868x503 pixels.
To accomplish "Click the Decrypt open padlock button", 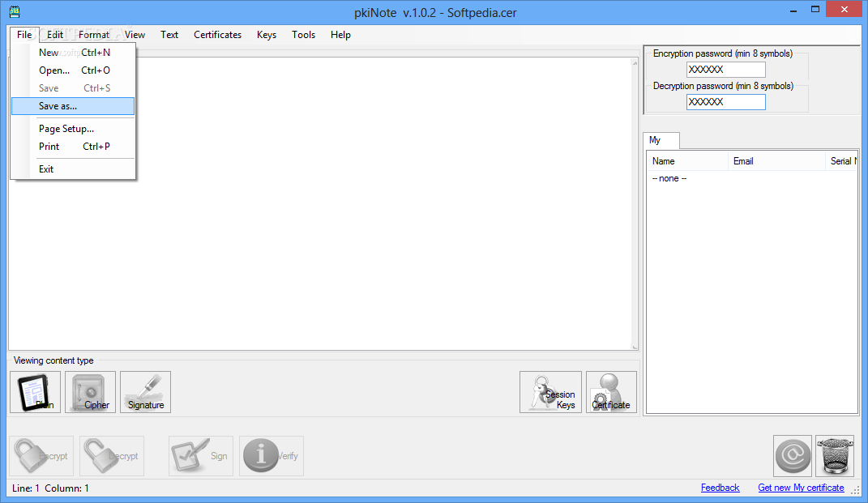I will click(x=112, y=456).
